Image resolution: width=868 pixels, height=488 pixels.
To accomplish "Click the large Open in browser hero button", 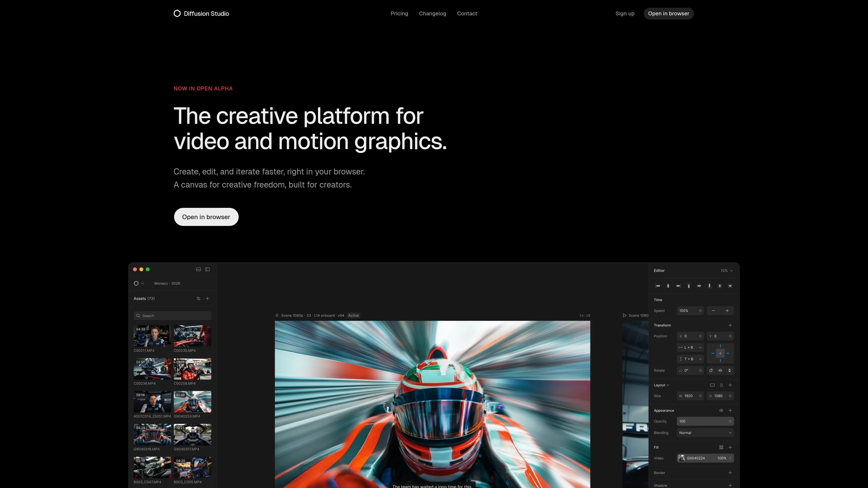I will click(206, 217).
